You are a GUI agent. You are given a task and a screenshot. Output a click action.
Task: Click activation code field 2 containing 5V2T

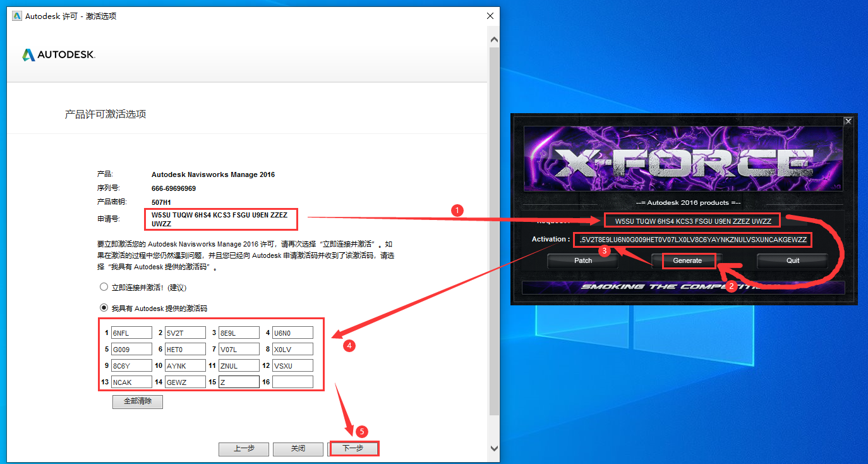point(185,333)
